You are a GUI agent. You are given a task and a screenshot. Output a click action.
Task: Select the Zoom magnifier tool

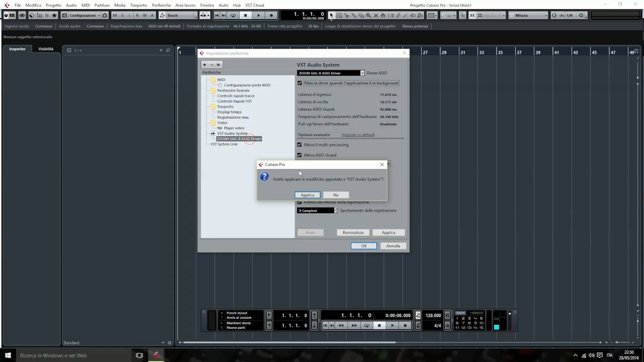368,15
